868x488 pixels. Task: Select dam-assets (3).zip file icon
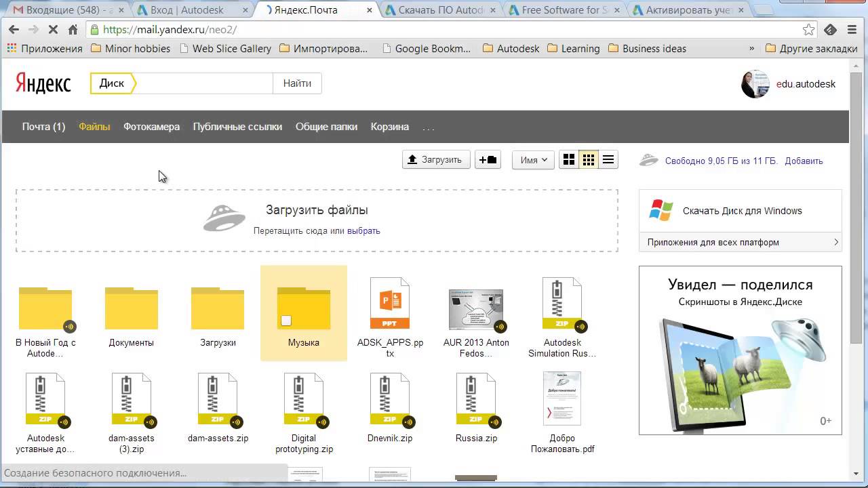point(132,399)
